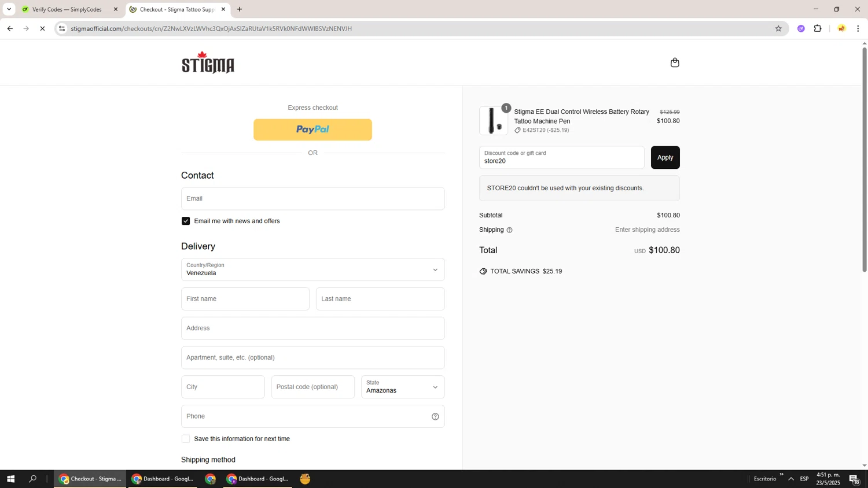Viewport: 868px width, 488px height.
Task: Expand the Country/Region dropdown
Action: [x=313, y=269]
